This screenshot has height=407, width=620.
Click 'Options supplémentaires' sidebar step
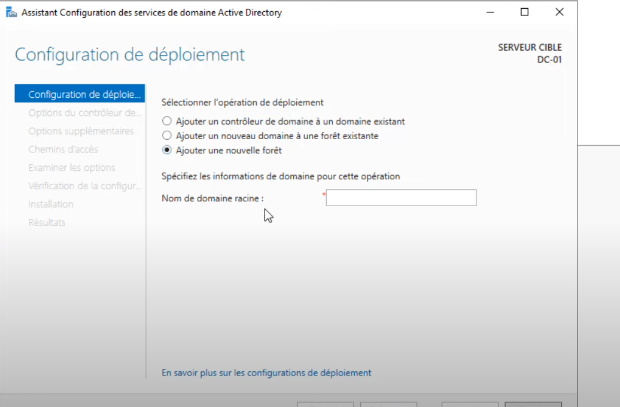(81, 131)
